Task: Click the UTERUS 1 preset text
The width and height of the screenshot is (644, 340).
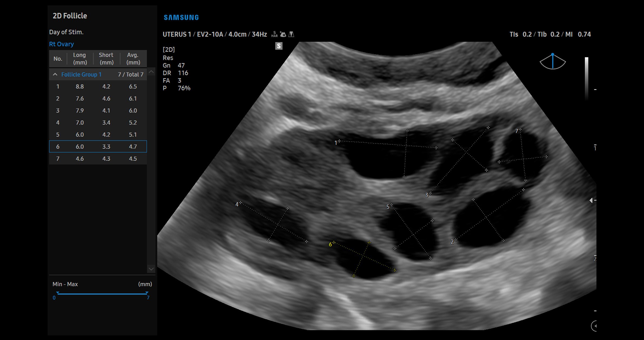Action: click(177, 34)
